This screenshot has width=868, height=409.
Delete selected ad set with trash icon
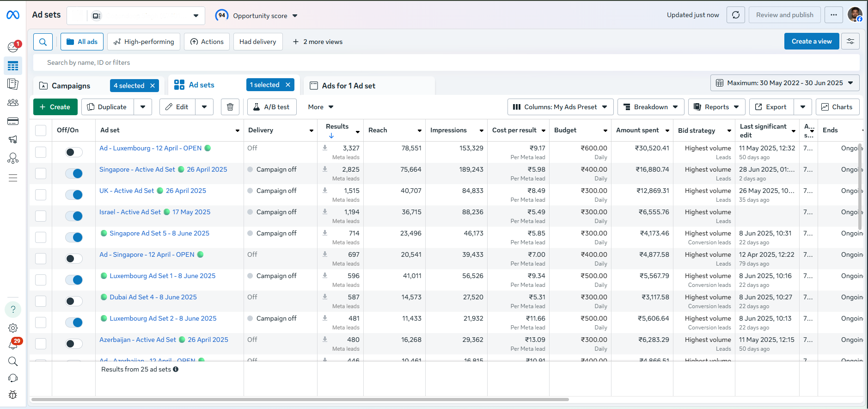pos(230,107)
